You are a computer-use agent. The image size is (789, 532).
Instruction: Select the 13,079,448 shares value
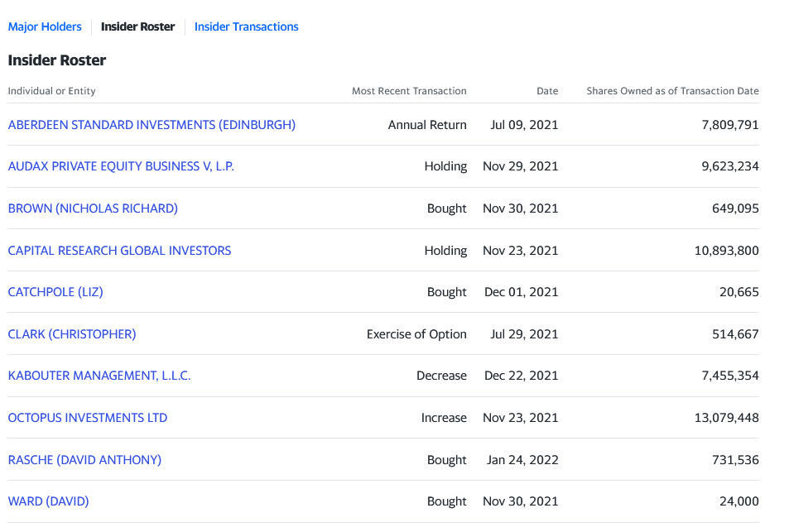[x=727, y=418]
